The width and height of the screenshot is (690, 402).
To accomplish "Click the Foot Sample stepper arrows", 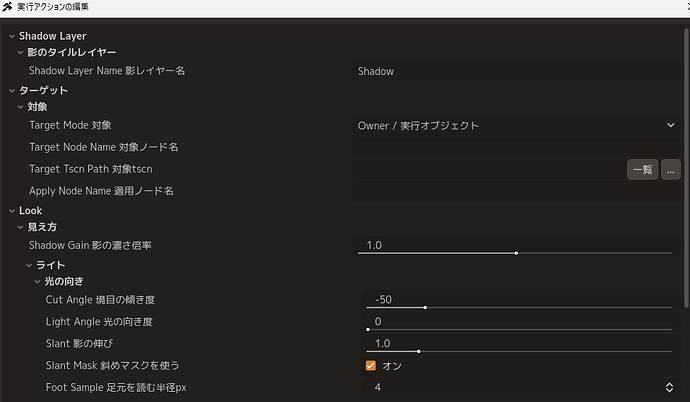I will (x=669, y=387).
